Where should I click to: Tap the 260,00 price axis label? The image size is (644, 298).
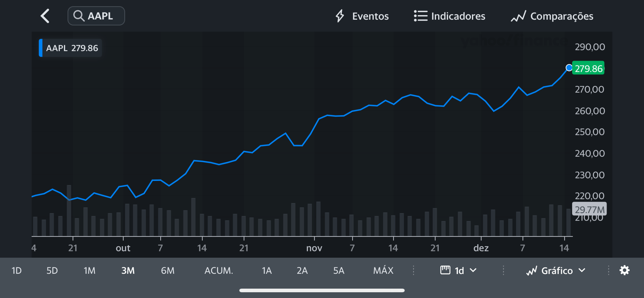[x=590, y=111]
